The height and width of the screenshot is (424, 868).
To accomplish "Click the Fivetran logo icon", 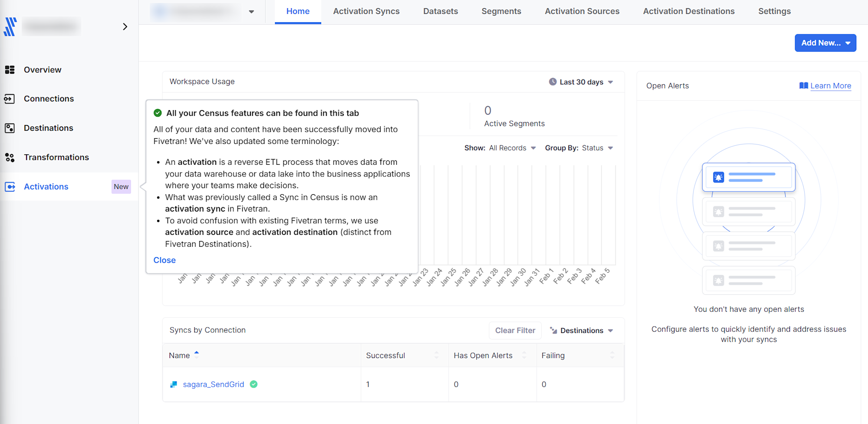I will click(x=10, y=27).
